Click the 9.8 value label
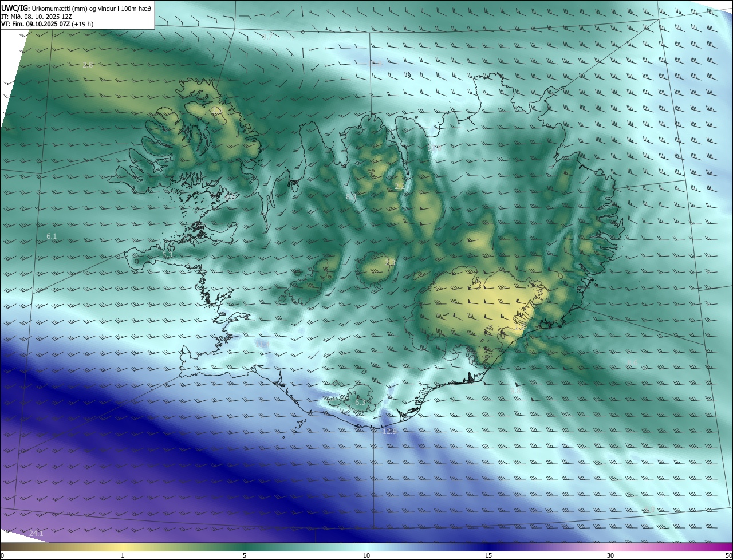This screenshot has height=560, width=733. [515, 391]
